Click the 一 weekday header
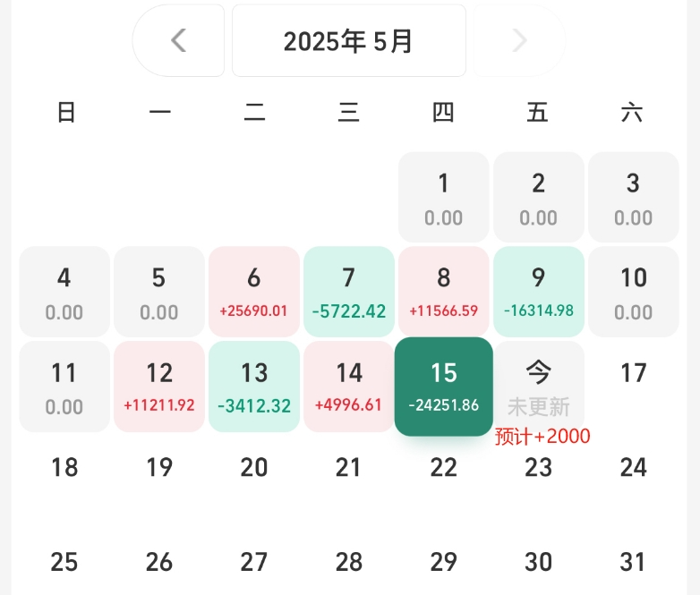700x595 pixels. pyautogui.click(x=160, y=112)
